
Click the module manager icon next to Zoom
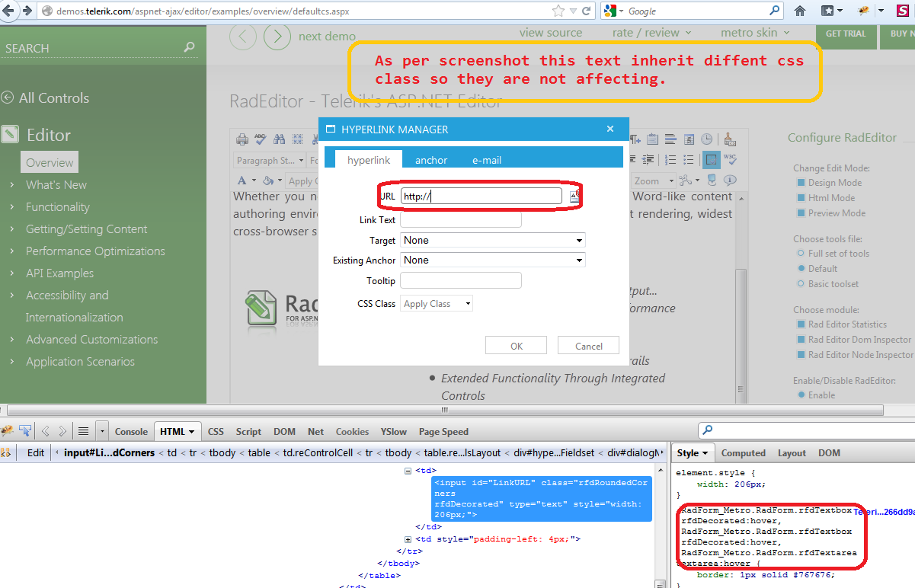tap(685, 181)
